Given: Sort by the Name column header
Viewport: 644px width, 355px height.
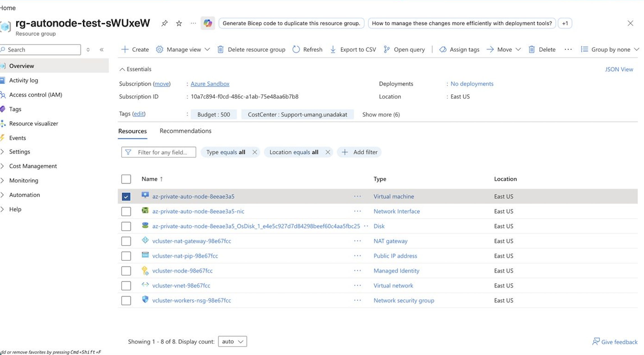Looking at the screenshot, I should point(152,179).
